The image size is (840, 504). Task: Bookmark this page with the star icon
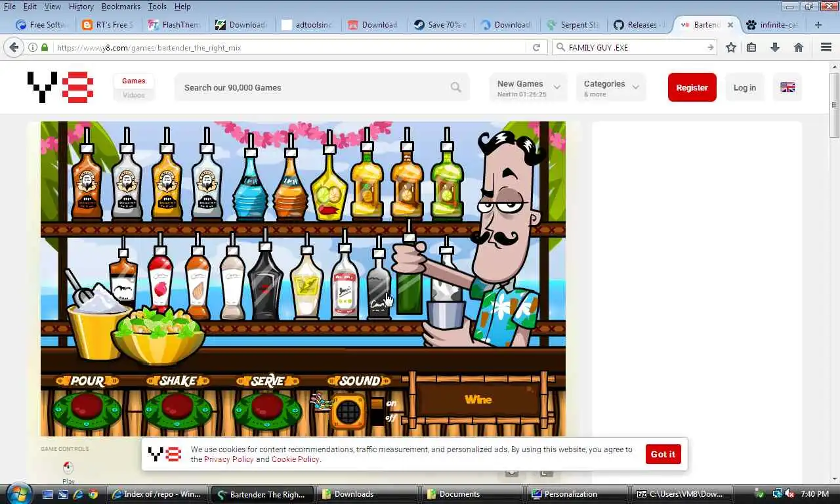[x=730, y=47]
